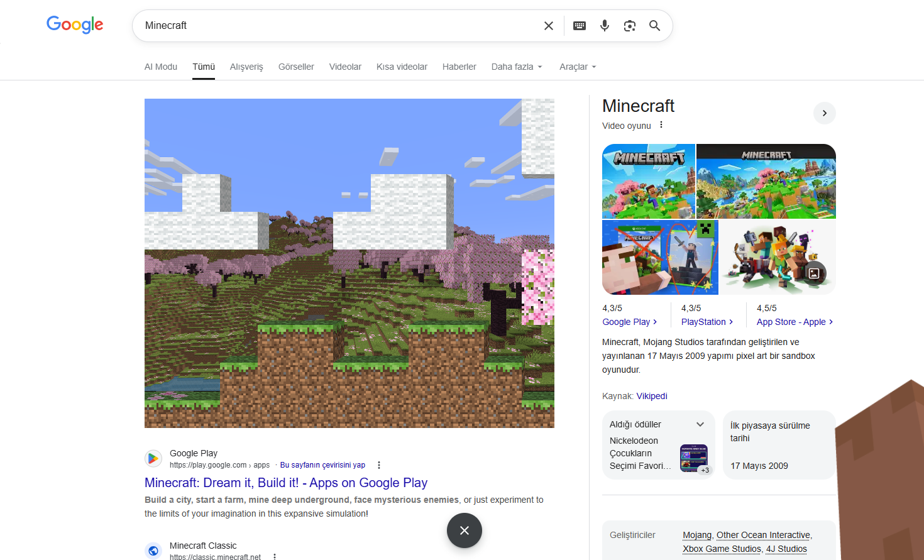The image size is (924, 560).
Task: Open the awards thumbnail marked +3
Action: point(695,458)
